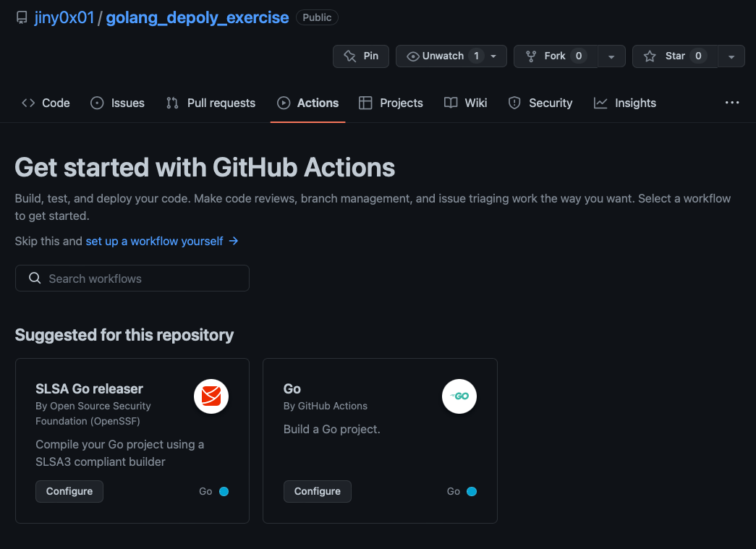Click the star icon in Star button
The height and width of the screenshot is (549, 756).
[x=650, y=56]
